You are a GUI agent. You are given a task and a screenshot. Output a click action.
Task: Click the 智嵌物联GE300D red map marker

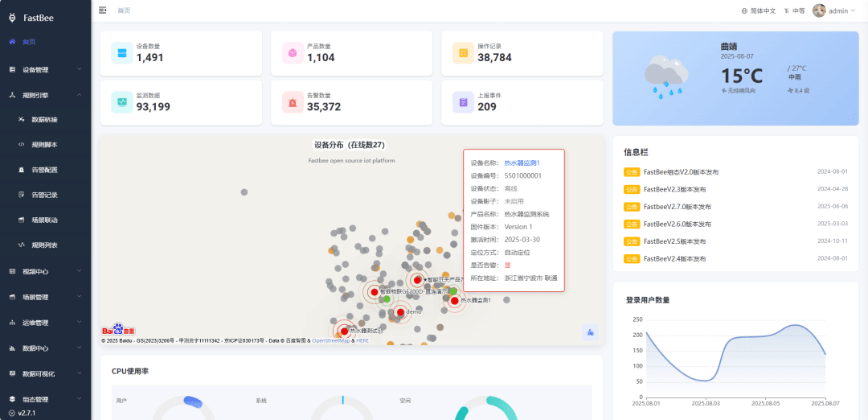point(375,291)
